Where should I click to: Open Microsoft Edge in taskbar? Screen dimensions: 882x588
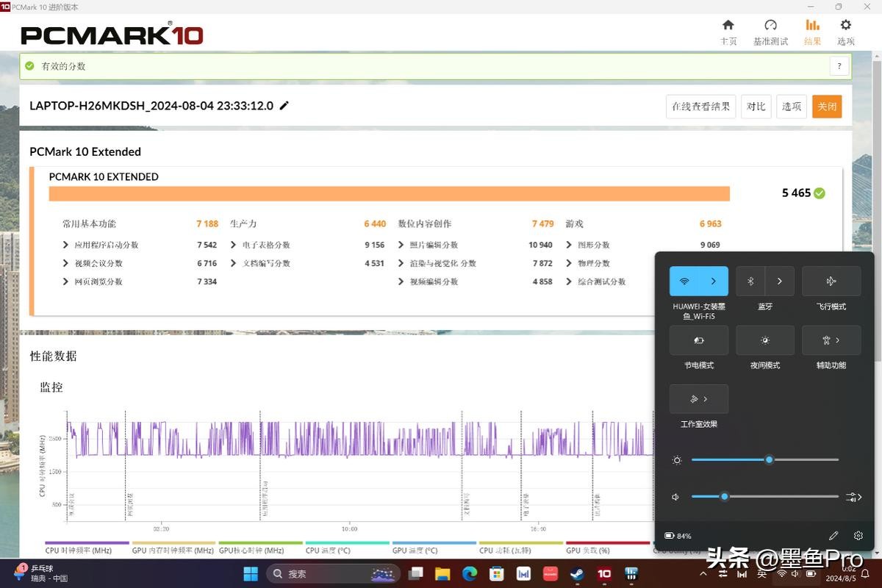(x=470, y=573)
